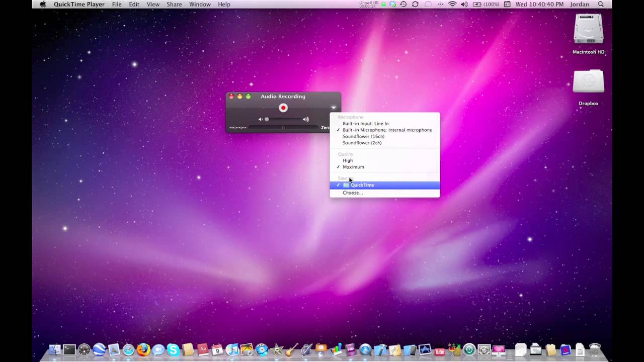Open Safari compass icon in dock
This screenshot has width=644, height=362.
coord(129,349)
